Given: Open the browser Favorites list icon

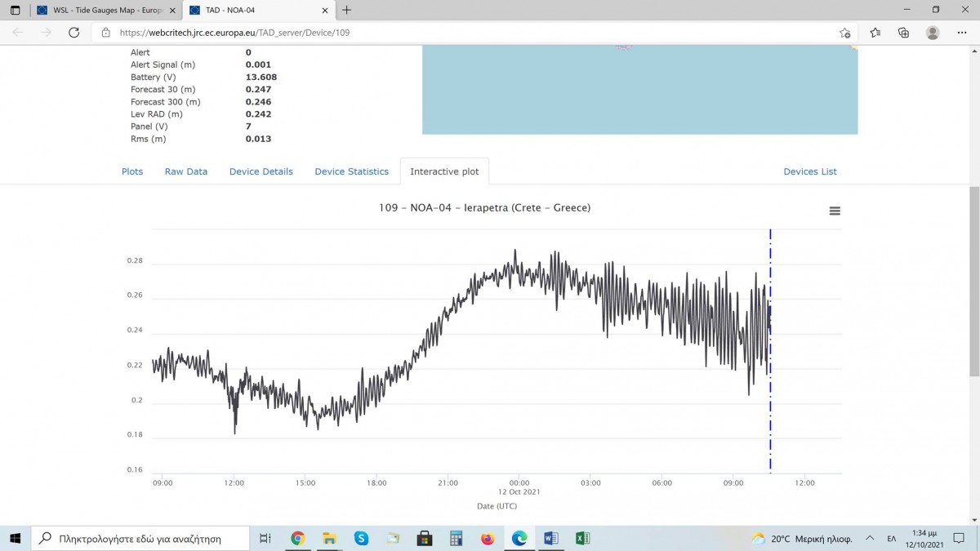Looking at the screenshot, I should coord(875,33).
